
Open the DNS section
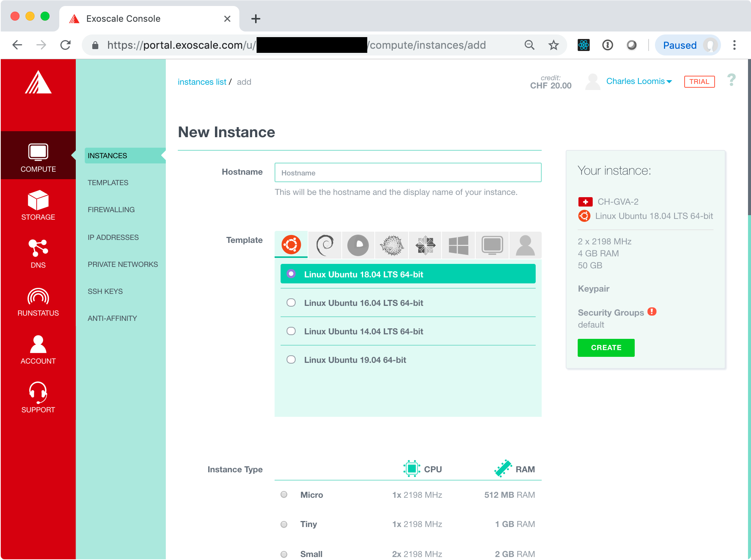[x=38, y=254]
